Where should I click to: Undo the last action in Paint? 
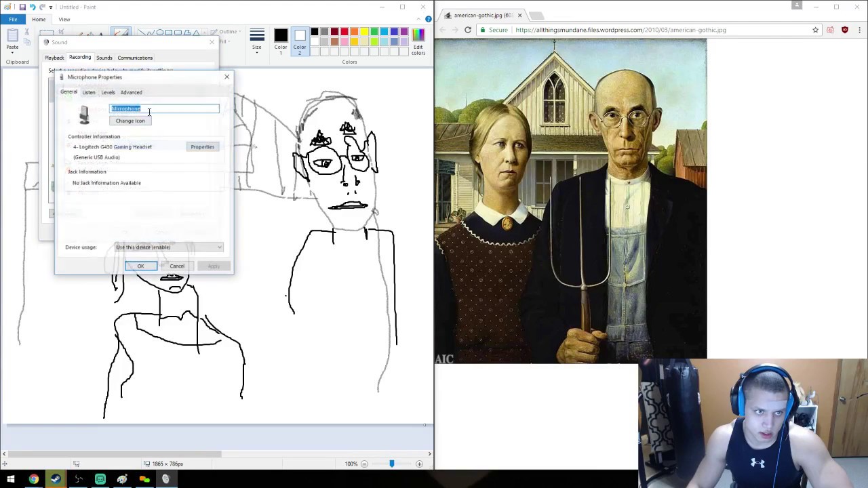(x=31, y=7)
